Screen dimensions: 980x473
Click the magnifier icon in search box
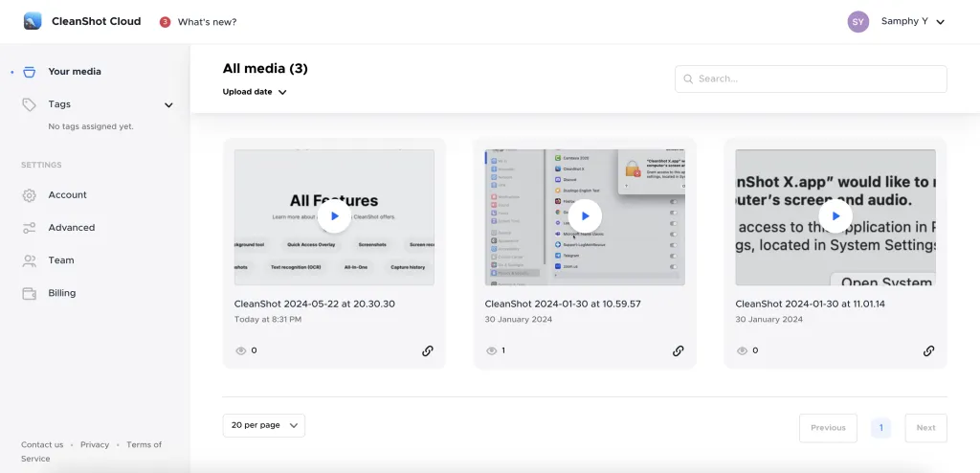pos(688,79)
